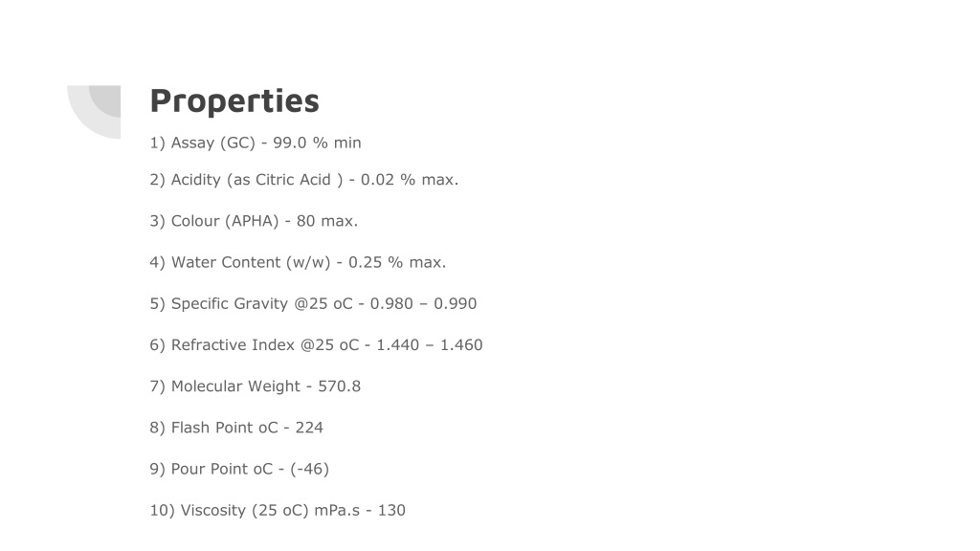Screen dimensions: 980x551
Task: Click the Flash Point entry
Action: 236,428
